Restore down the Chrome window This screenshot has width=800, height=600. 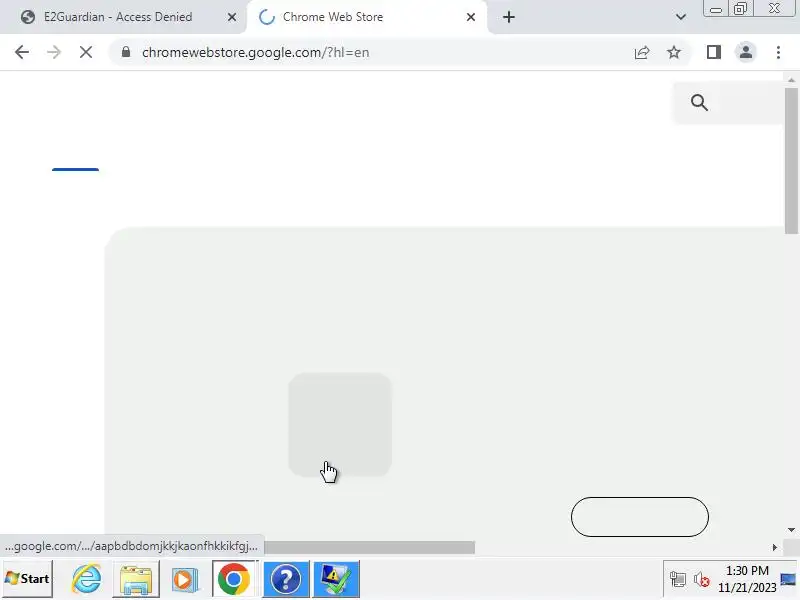(x=740, y=9)
